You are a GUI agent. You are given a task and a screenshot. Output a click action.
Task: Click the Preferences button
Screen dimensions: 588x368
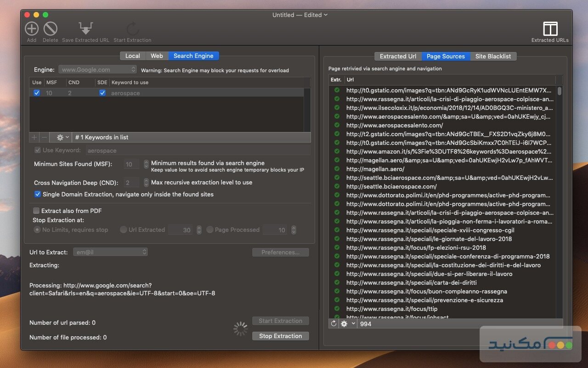[280, 252]
